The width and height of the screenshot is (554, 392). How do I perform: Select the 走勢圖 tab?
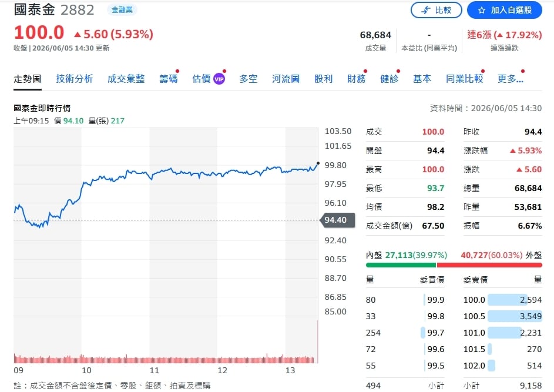(x=28, y=79)
